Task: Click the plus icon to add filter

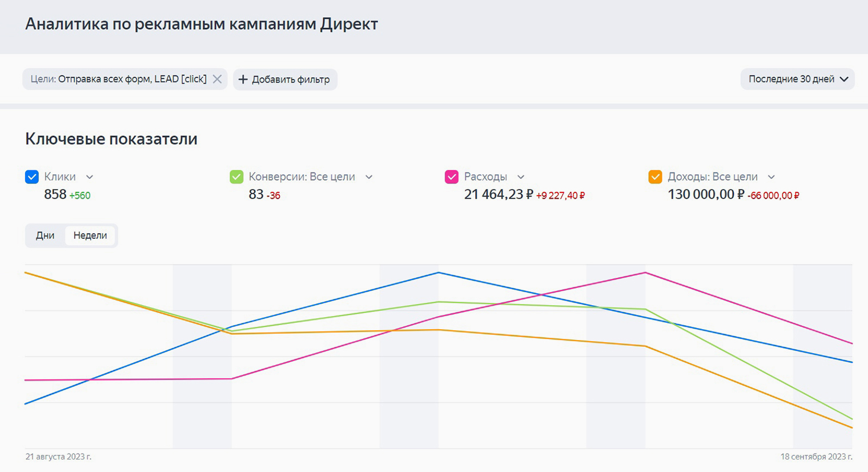Action: point(243,79)
